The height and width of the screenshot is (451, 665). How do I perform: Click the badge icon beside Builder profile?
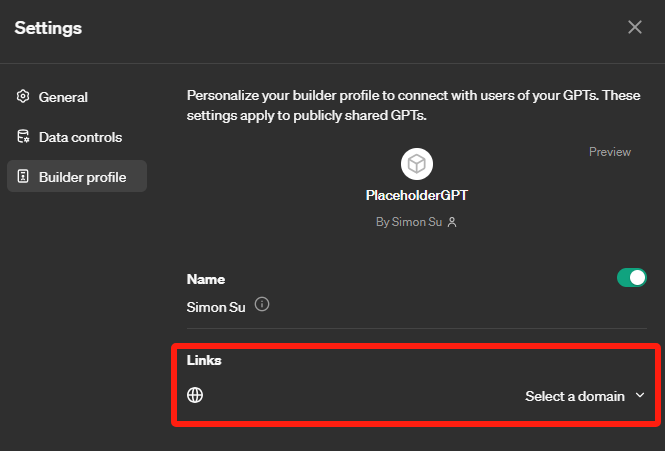tap(22, 177)
